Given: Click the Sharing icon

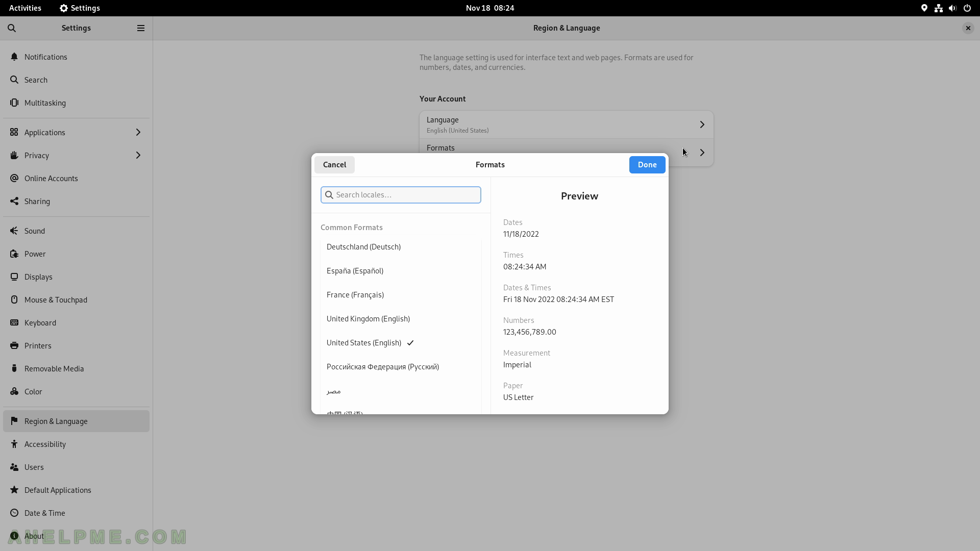Looking at the screenshot, I should tap(14, 201).
